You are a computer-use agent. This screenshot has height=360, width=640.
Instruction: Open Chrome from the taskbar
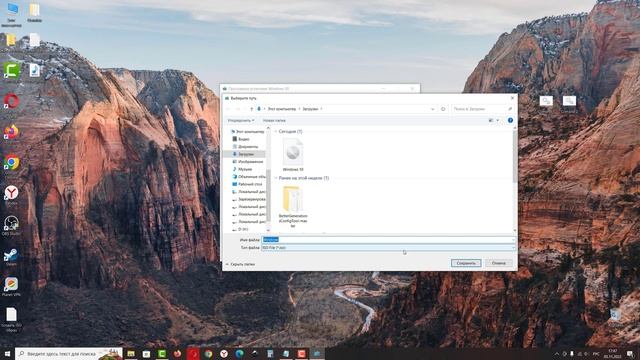pos(208,353)
